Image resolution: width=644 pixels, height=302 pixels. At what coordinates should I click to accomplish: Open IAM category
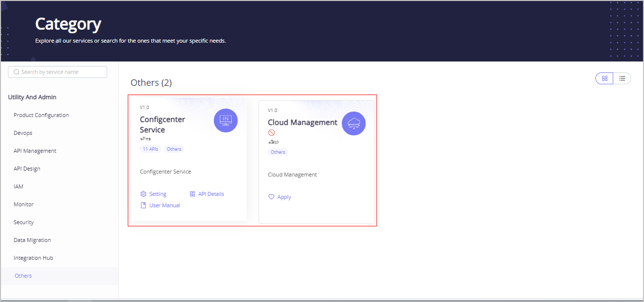click(18, 186)
